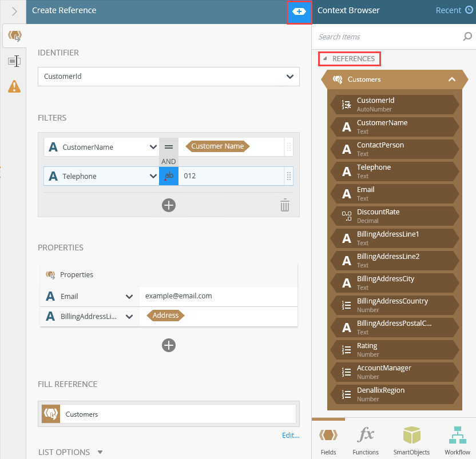The image size is (476, 459).
Task: Select the DiscountRate Decimal field
Action: point(394,216)
